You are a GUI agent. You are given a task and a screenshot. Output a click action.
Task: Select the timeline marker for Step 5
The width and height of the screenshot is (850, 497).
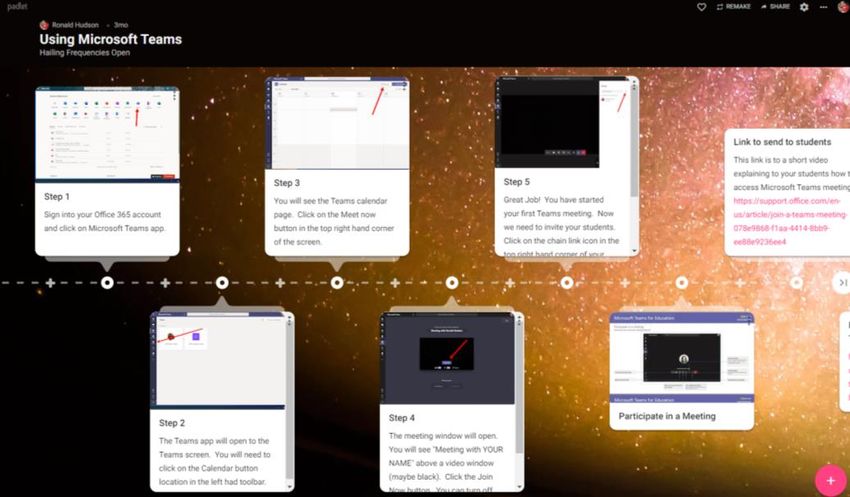(567, 282)
